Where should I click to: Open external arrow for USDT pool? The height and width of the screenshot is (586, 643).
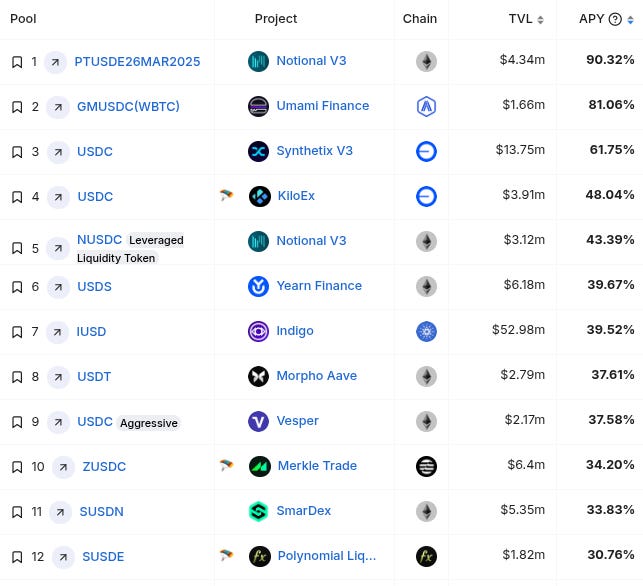58,377
